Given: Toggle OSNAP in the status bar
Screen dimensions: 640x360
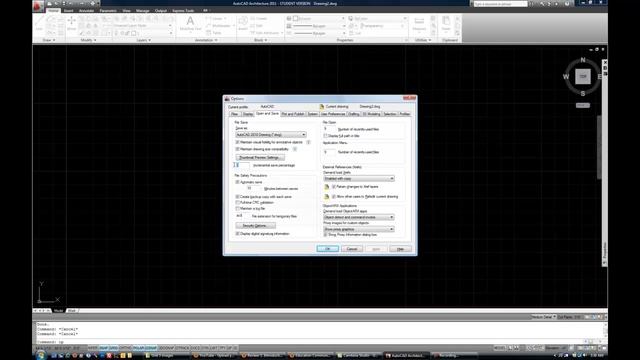Looking at the screenshot, I should 151,348.
